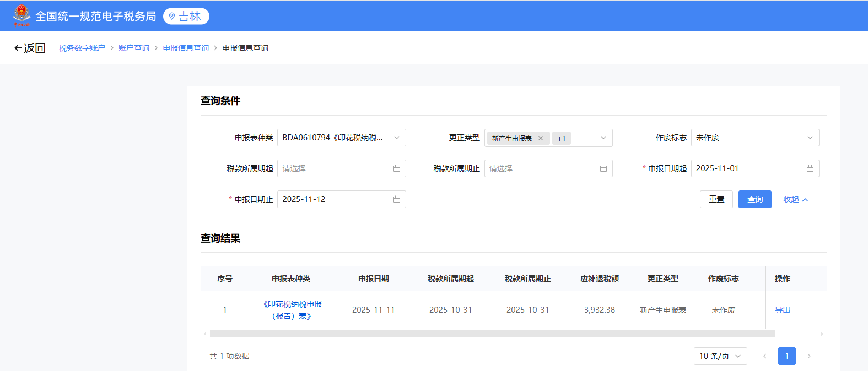
Task: Open calendar icon in 税款所属期止 field
Action: tap(603, 168)
